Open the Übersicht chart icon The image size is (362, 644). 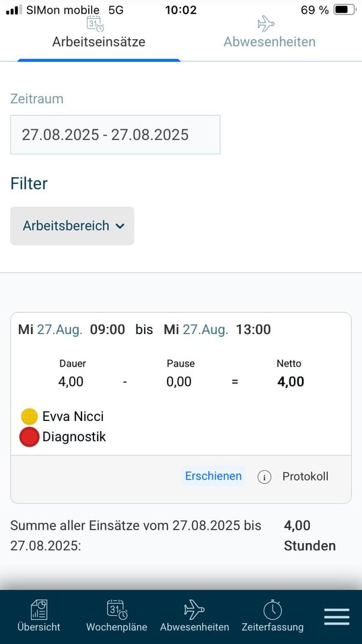(39, 610)
